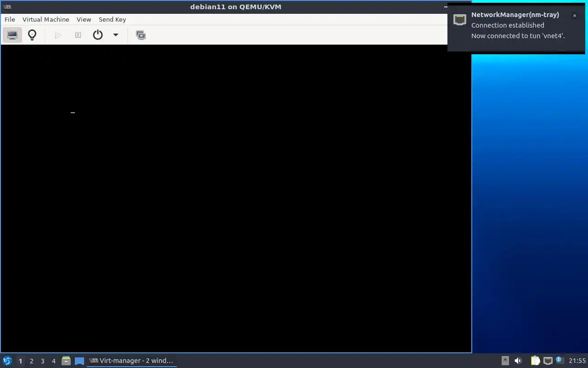
Task: Pause the virtual machine
Action: (78, 35)
